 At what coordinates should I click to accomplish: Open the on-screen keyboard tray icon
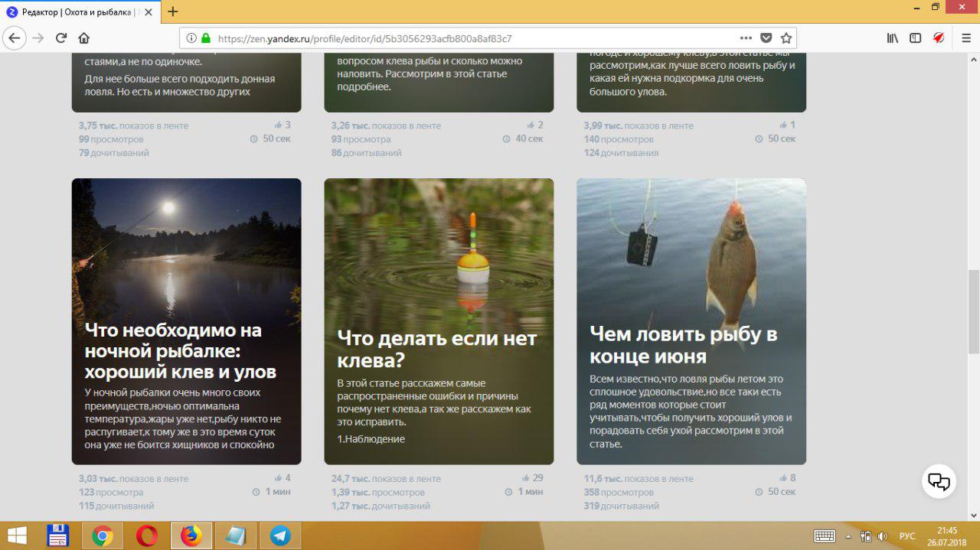click(x=825, y=536)
